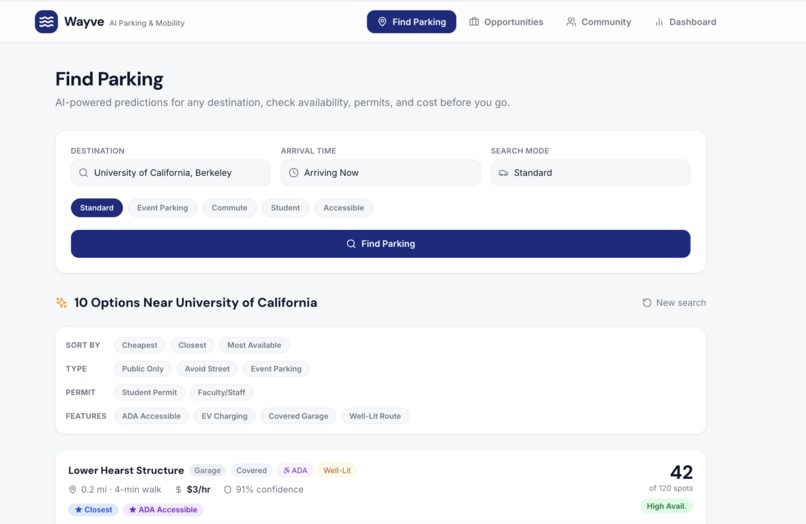Click the Destination input field
The width and height of the screenshot is (806, 524).
pyautogui.click(x=171, y=173)
